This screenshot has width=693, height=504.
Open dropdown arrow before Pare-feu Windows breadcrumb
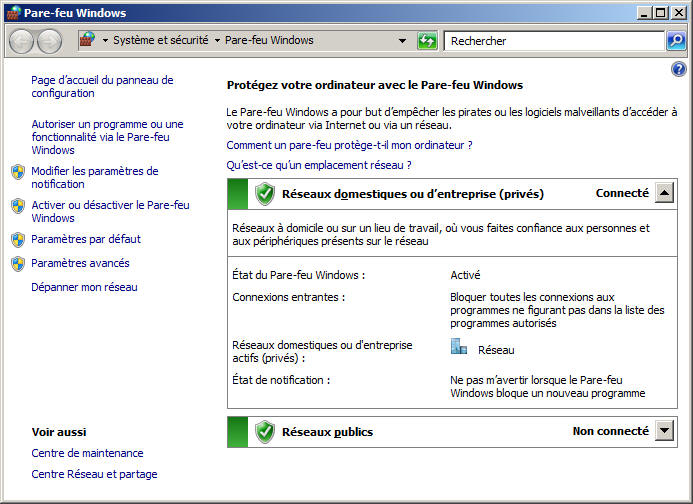click(x=217, y=41)
